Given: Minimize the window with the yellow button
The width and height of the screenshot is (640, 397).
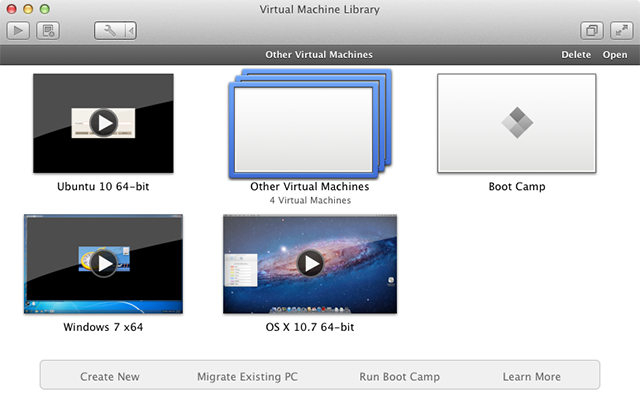Looking at the screenshot, I should pyautogui.click(x=28, y=9).
